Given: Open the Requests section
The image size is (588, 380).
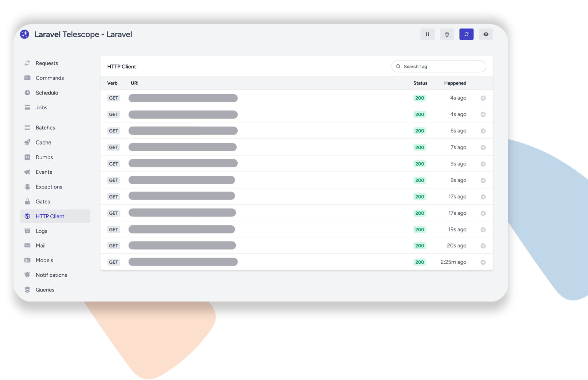Looking at the screenshot, I should pos(47,63).
